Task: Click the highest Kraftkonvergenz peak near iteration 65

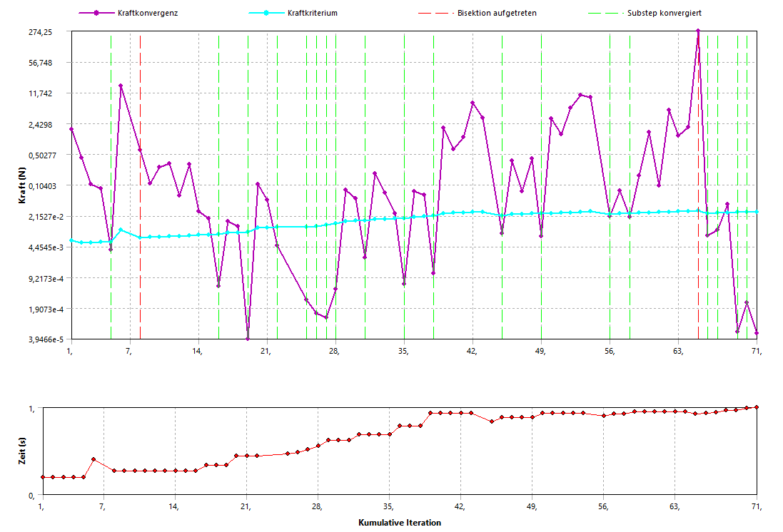Action: [x=698, y=31]
